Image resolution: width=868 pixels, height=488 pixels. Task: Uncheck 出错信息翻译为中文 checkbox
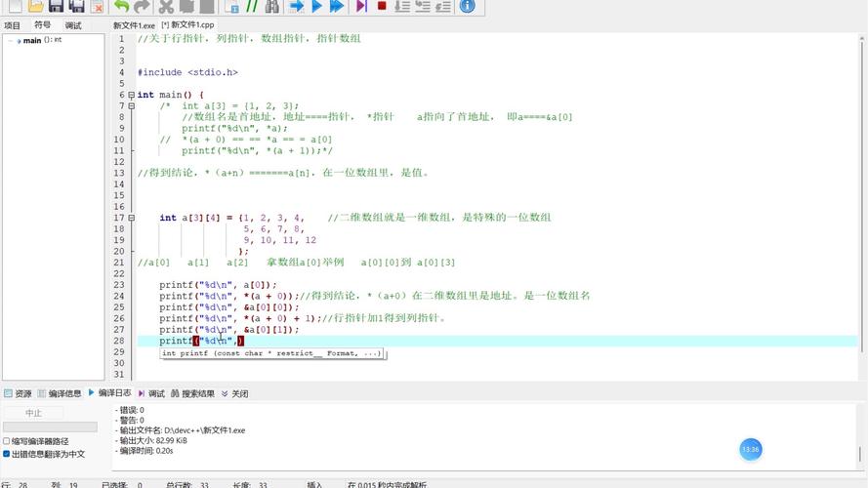[7, 454]
